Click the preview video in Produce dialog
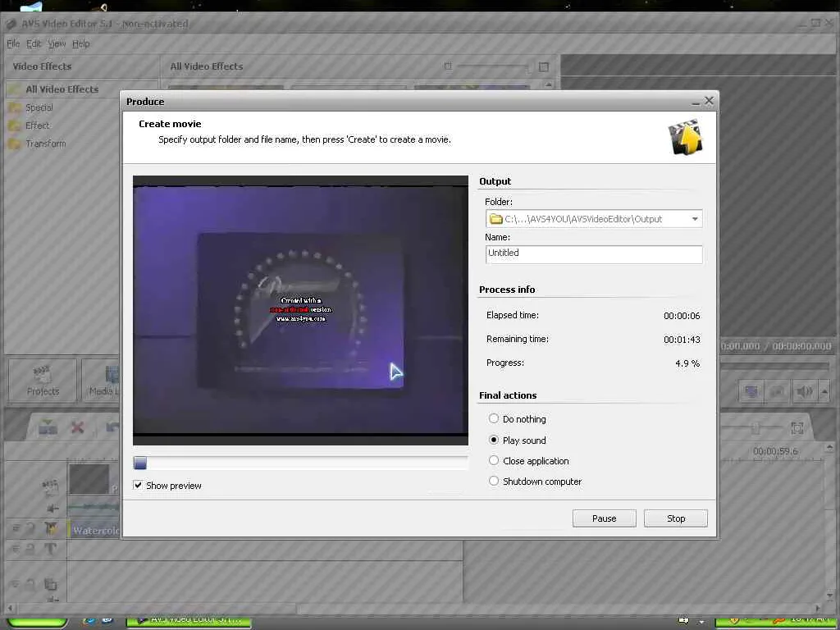840x630 pixels. 300,310
